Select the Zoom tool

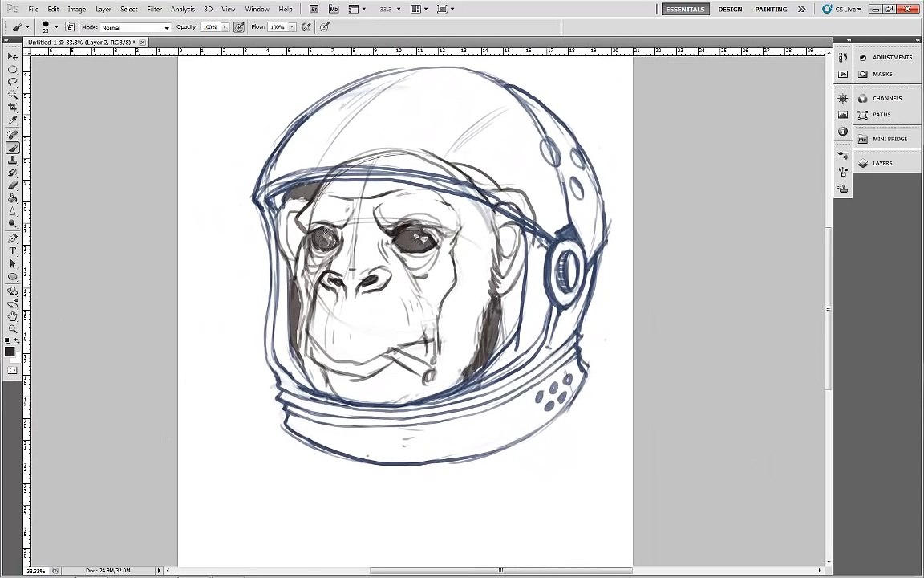[12, 329]
